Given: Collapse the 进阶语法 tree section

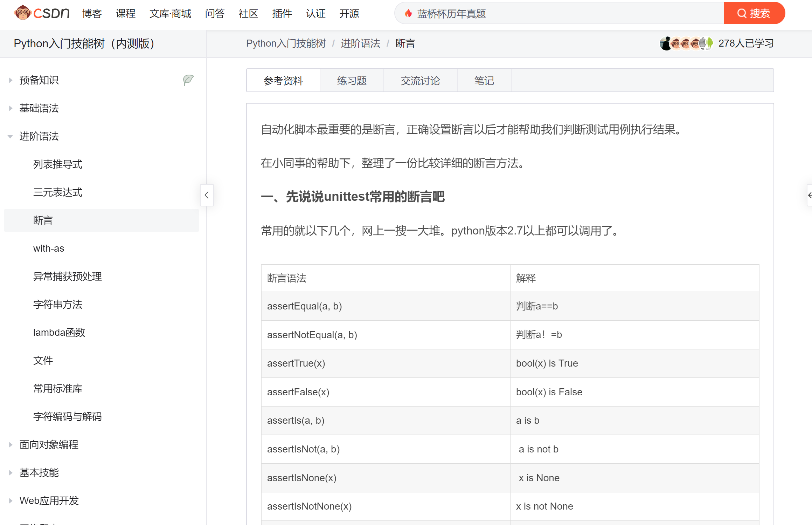Looking at the screenshot, I should [x=11, y=136].
